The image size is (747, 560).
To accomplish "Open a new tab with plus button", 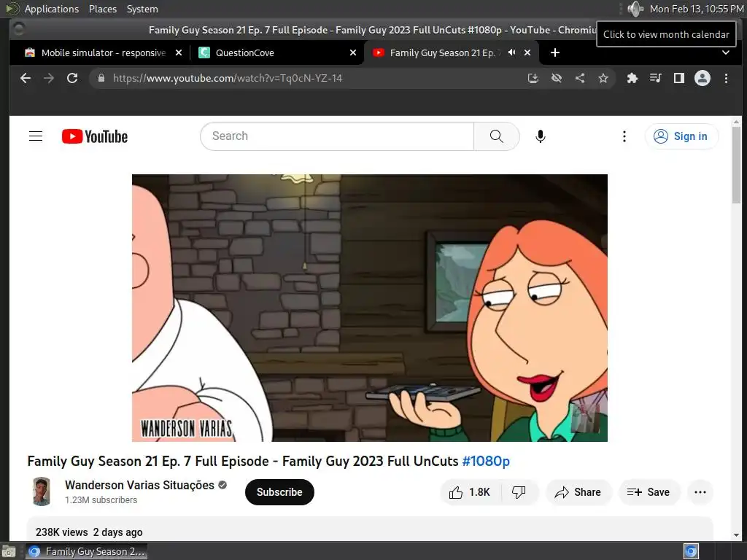I will click(x=554, y=52).
